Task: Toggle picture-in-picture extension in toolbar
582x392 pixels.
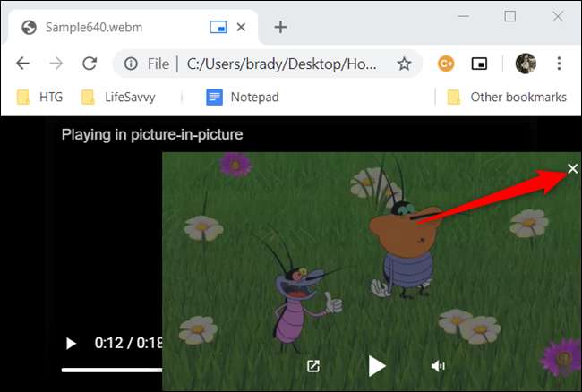Action: pyautogui.click(x=480, y=64)
